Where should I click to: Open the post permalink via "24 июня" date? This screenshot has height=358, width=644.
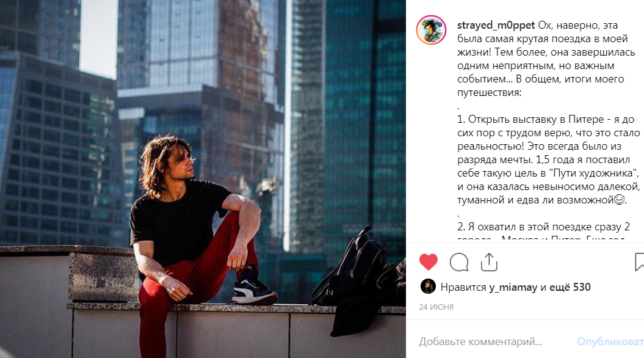436,307
